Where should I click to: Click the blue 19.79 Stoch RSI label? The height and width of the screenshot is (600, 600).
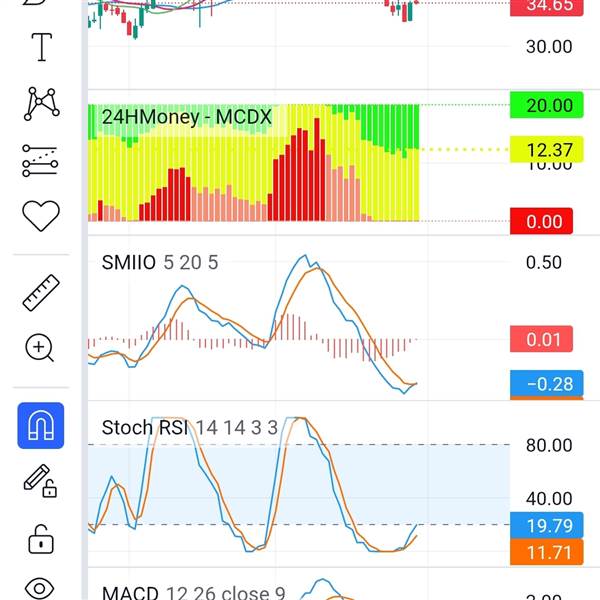(547, 525)
